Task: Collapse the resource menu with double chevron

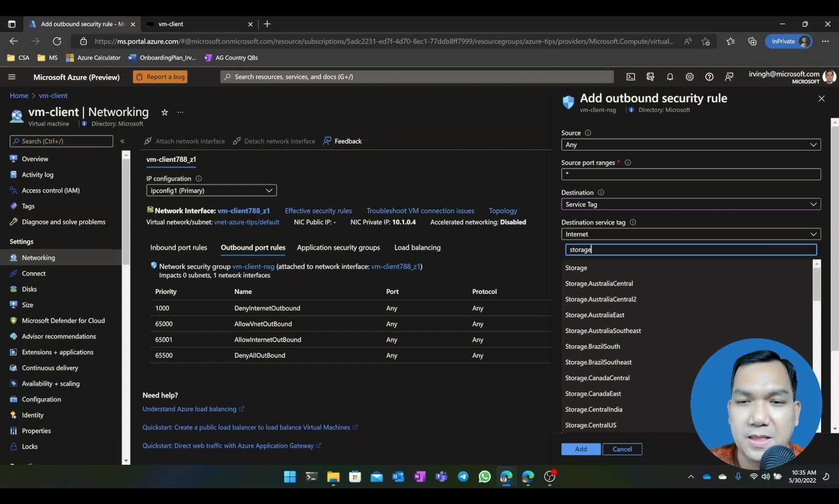Action: tap(122, 141)
